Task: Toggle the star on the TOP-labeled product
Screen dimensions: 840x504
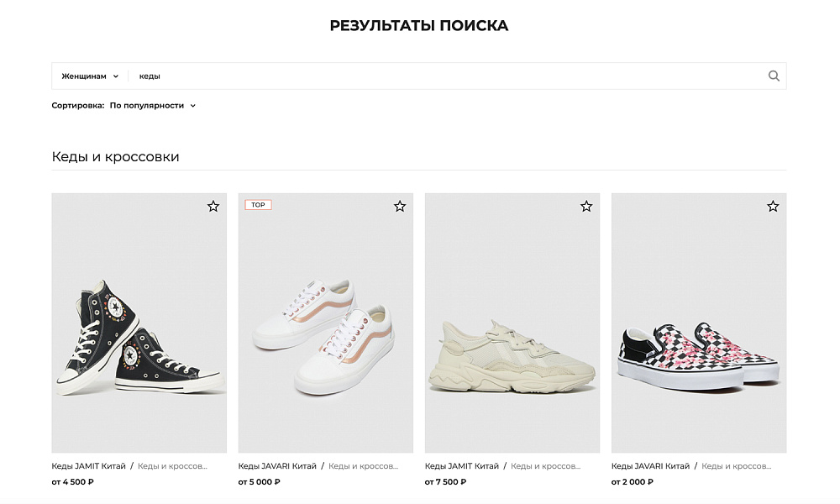Action: [x=399, y=205]
